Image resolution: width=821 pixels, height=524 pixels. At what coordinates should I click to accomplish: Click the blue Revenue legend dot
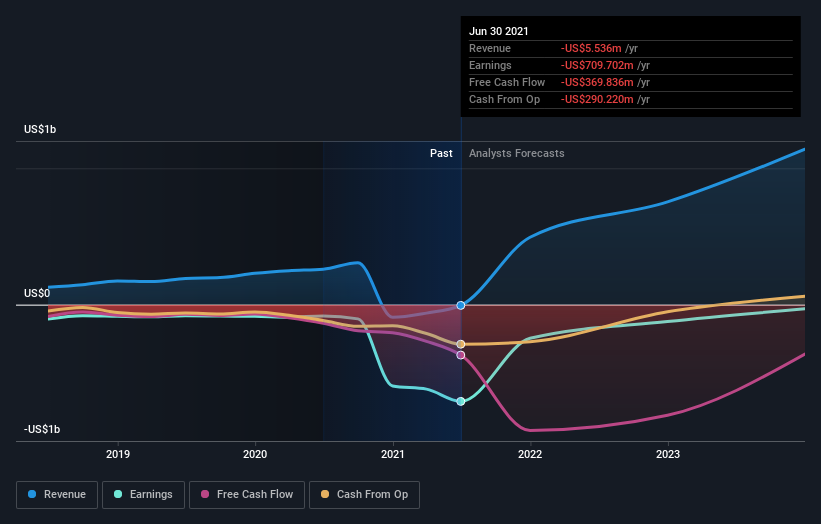(x=32, y=494)
